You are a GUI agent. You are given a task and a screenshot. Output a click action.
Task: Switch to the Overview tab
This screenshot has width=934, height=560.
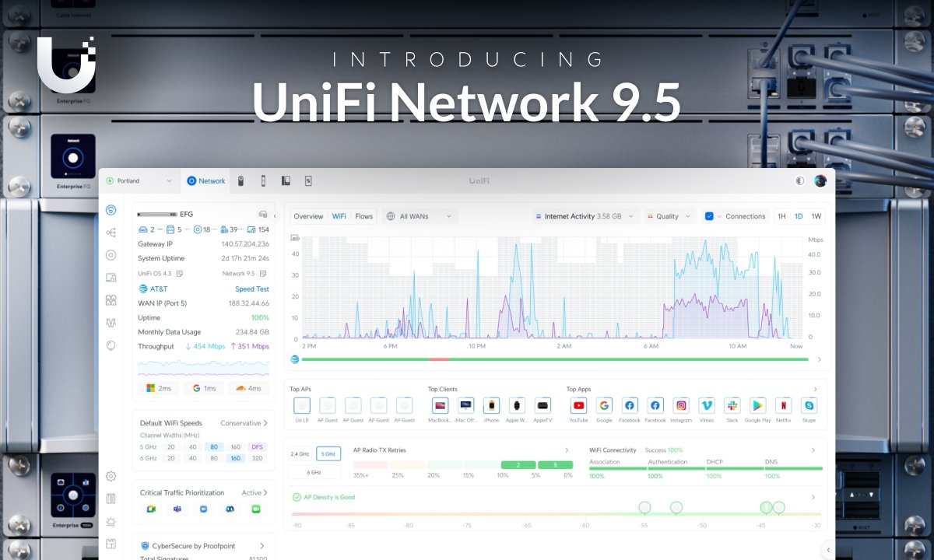[308, 216]
